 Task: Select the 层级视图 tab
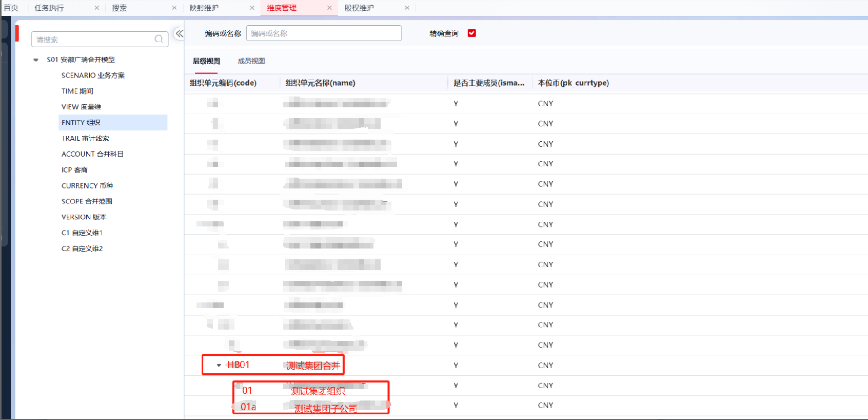(206, 61)
